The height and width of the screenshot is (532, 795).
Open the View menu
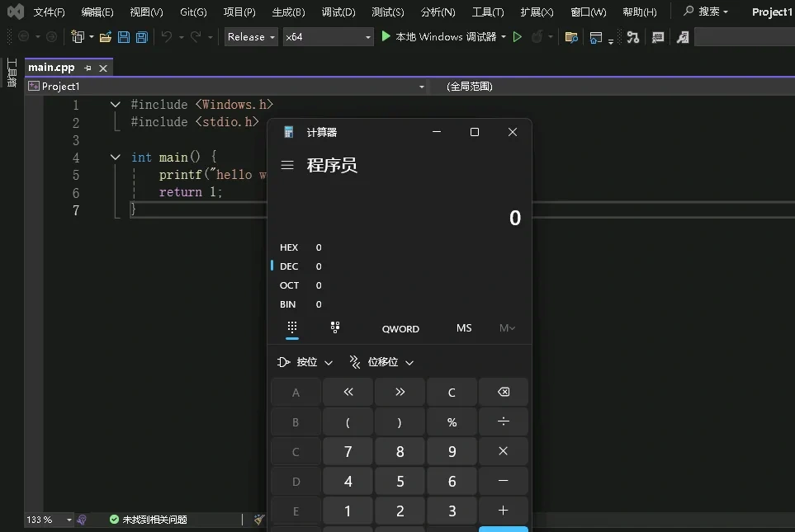pos(146,12)
